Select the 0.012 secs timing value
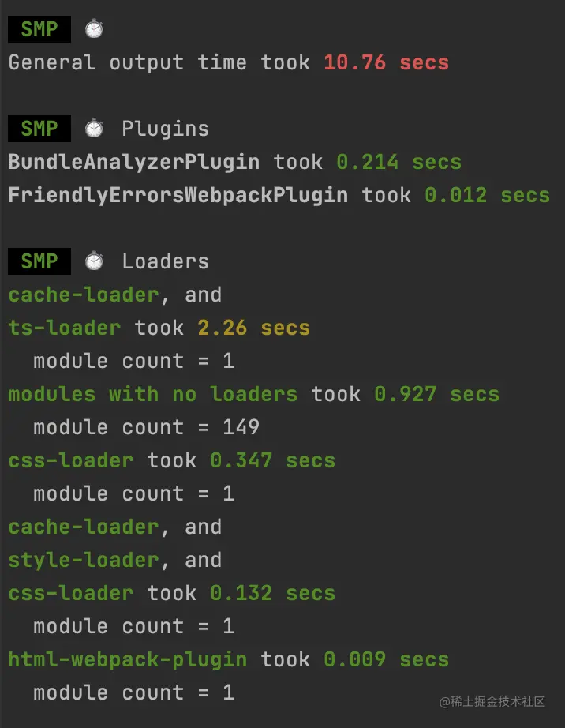 (x=487, y=195)
